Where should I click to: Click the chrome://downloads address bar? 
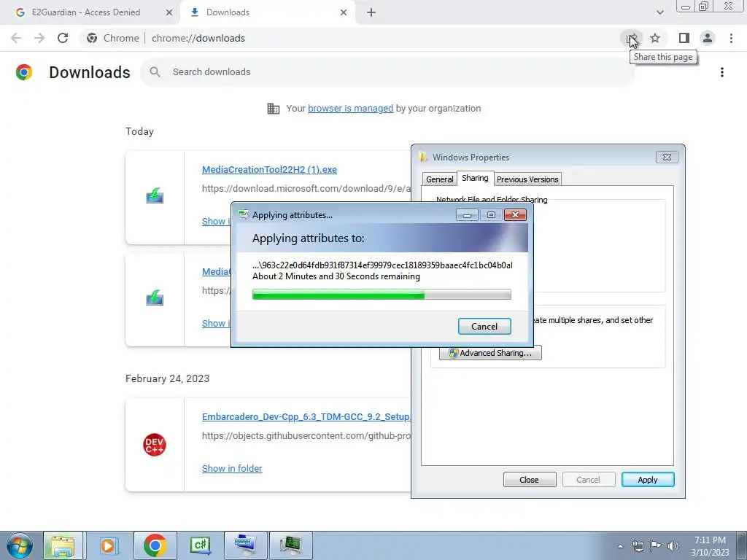coord(198,38)
